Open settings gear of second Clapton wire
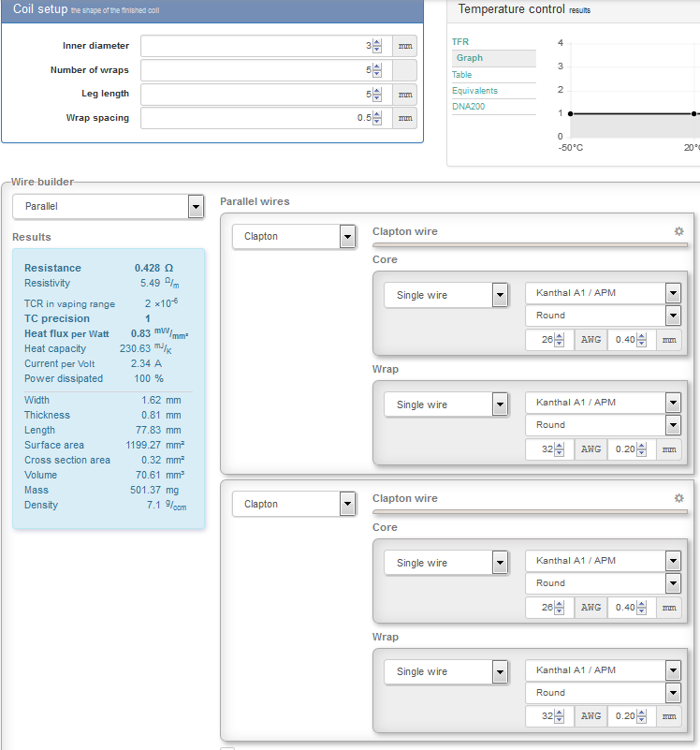The width and height of the screenshot is (700, 750). (x=678, y=498)
